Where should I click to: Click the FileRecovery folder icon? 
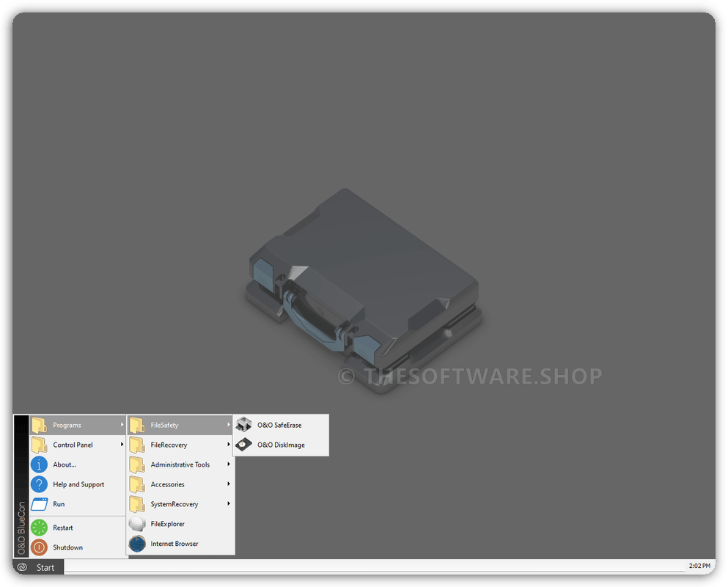coord(137,445)
